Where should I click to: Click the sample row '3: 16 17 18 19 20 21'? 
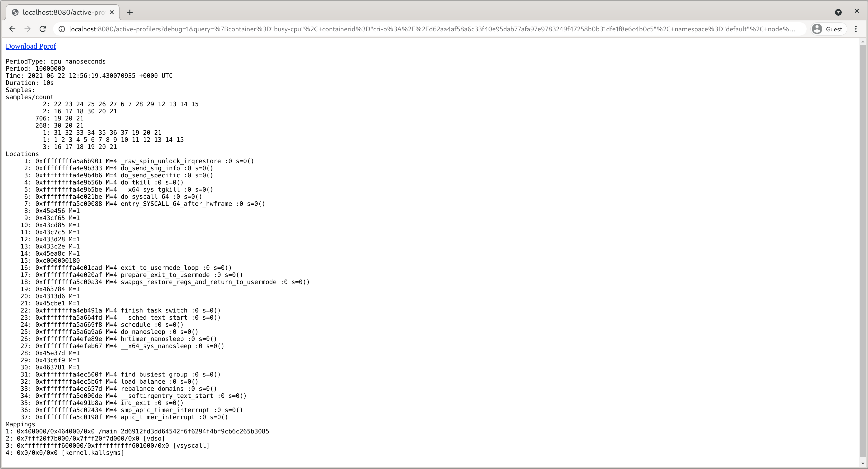click(x=80, y=147)
